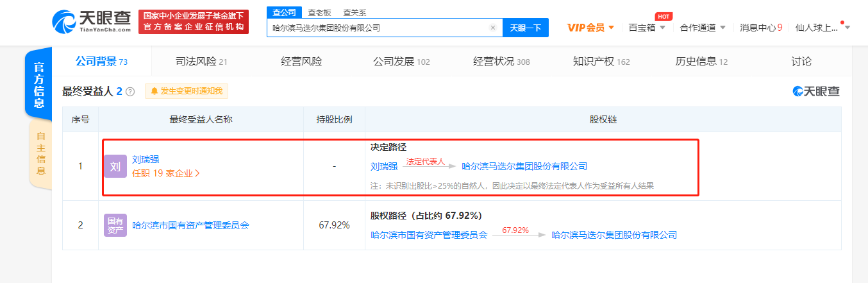Click the bell icon in 发生变更时通知我
Image resolution: width=868 pixels, height=283 pixels.
click(154, 91)
